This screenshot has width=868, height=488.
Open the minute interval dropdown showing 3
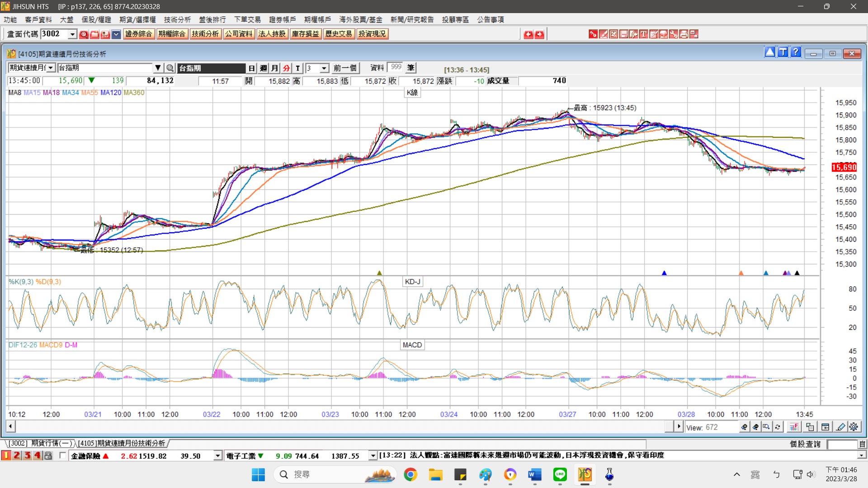tap(324, 68)
